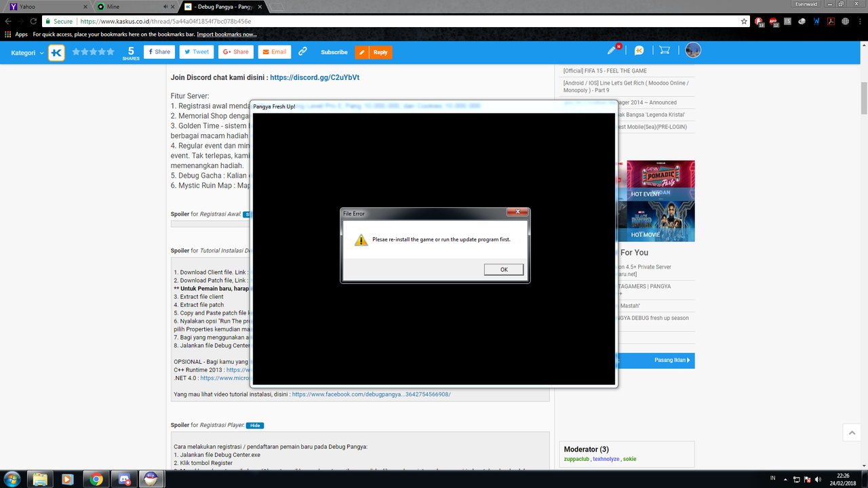The width and height of the screenshot is (868, 488).
Task: Open FIFA 15 - FEEL THE GAME thread
Action: click(605, 70)
